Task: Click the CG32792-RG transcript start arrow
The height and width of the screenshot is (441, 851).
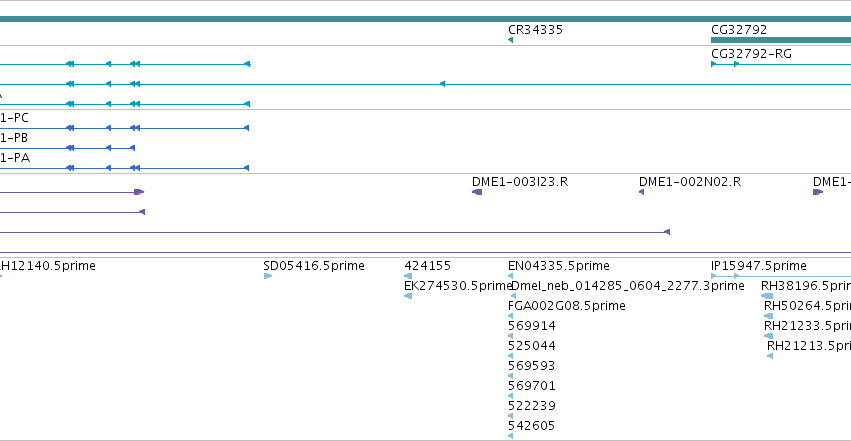Action: coord(714,64)
